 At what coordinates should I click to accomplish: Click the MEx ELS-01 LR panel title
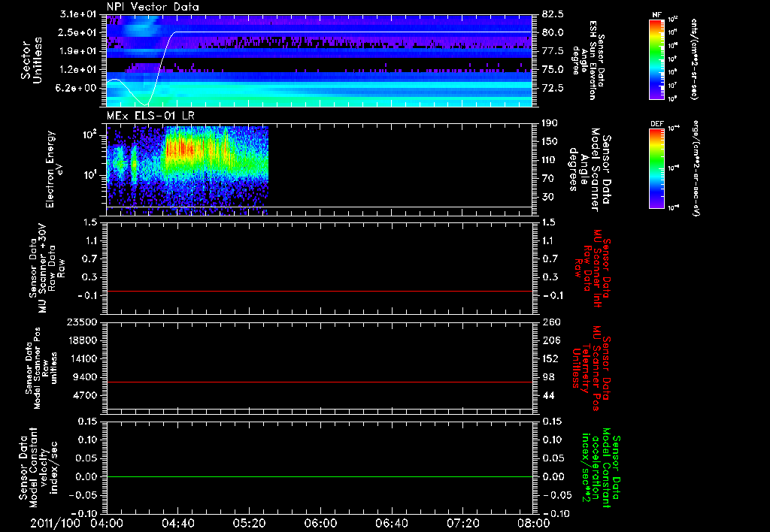click(150, 116)
